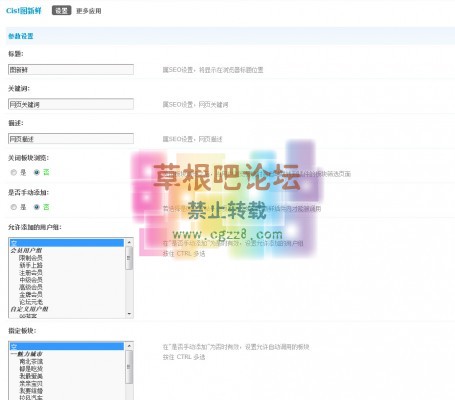Select 限制会员 in the user group list
Screen dimensions: 455x400
click(31, 258)
